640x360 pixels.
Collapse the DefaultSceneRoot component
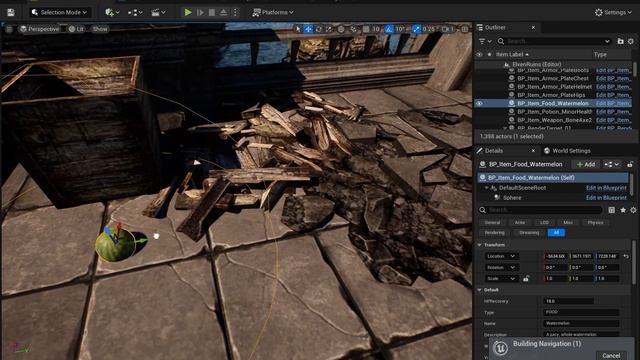click(x=487, y=188)
